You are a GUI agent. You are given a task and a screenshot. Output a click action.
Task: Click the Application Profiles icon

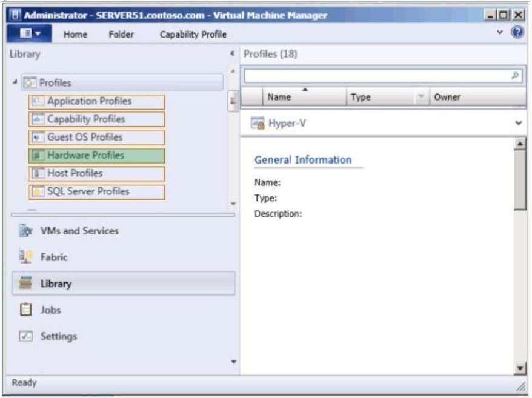(38, 101)
